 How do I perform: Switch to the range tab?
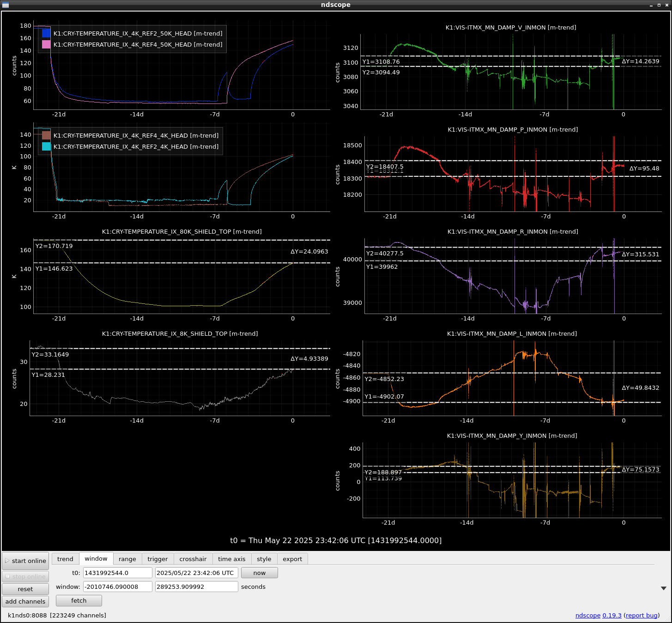127,559
